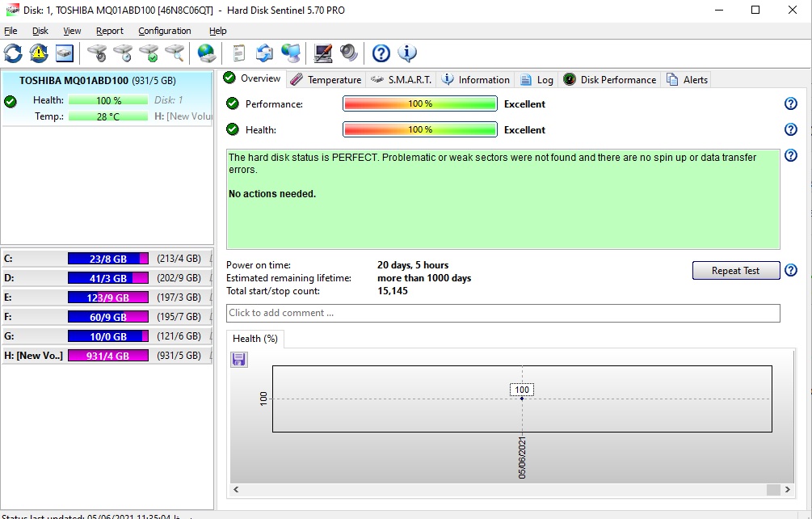
Task: Click the chart scrollbar left arrow
Action: coord(236,489)
